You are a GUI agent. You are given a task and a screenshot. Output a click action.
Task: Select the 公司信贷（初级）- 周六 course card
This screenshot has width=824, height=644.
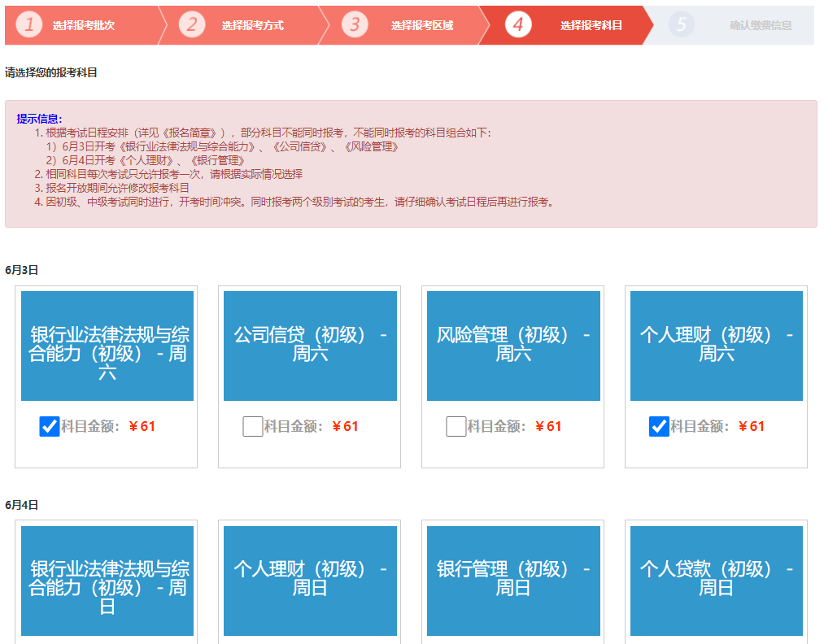point(309,346)
